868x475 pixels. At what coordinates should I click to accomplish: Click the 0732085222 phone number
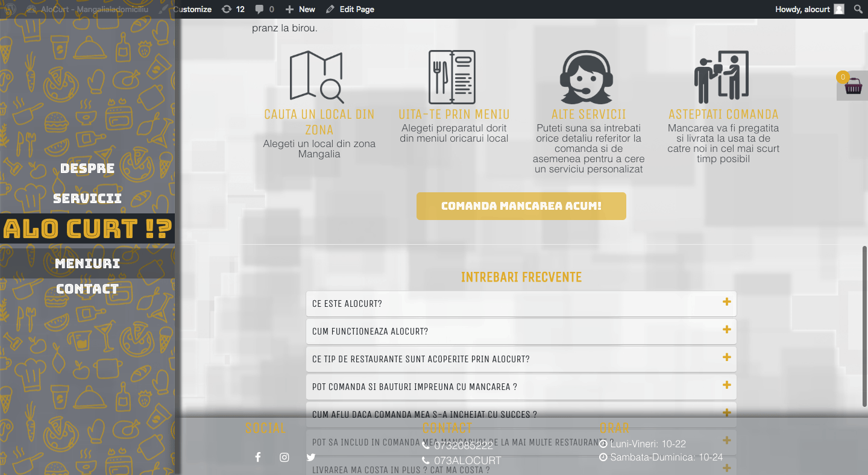[x=464, y=446]
